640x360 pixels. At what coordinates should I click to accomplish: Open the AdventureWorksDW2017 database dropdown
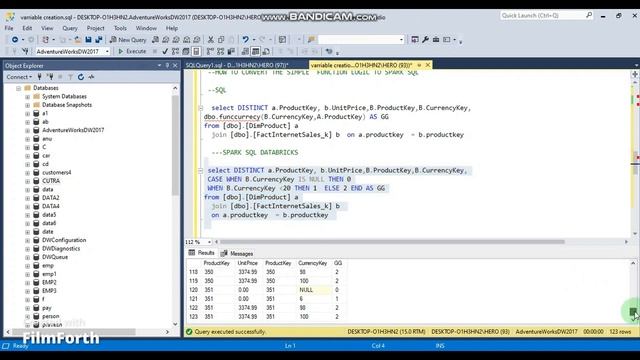point(107,51)
